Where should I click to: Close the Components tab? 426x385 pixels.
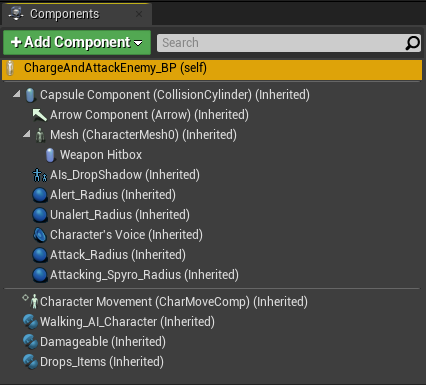point(139,14)
